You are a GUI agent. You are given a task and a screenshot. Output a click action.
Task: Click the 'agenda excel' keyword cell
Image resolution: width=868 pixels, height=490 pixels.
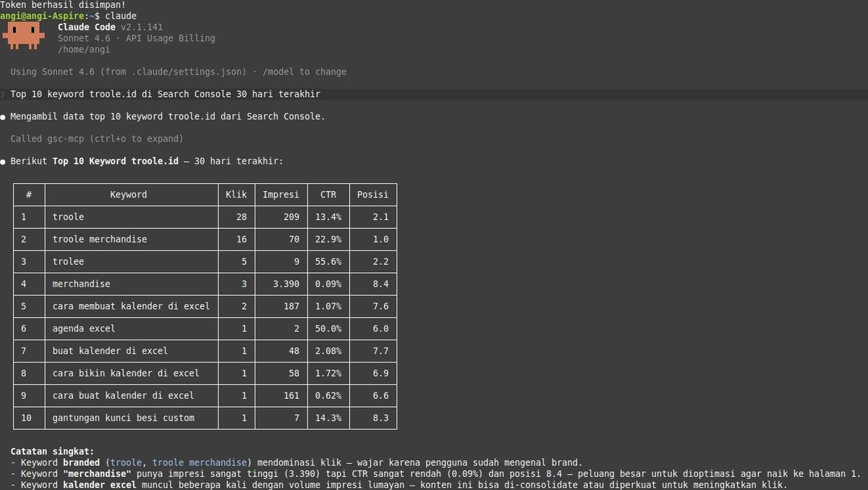(x=84, y=329)
